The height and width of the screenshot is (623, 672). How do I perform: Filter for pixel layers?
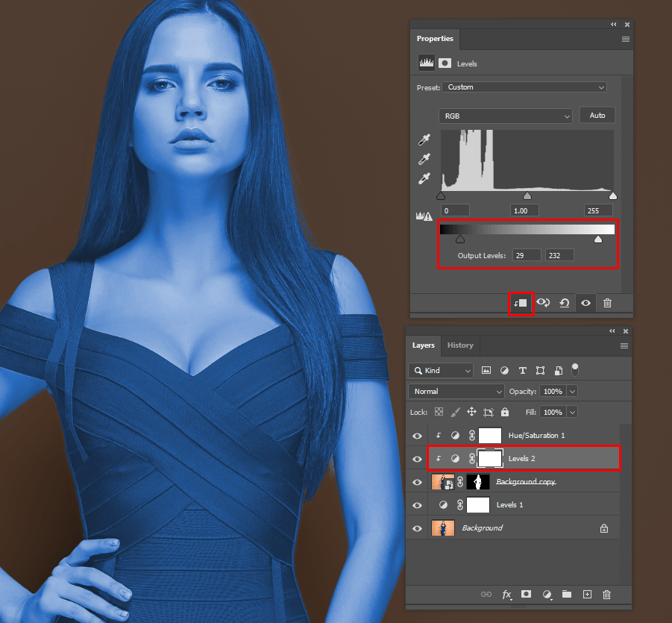pyautogui.click(x=486, y=371)
